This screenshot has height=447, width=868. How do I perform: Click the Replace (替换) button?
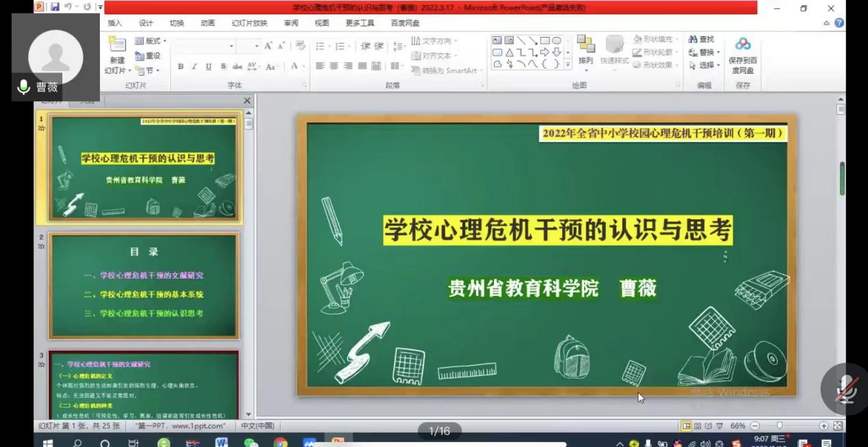click(705, 53)
